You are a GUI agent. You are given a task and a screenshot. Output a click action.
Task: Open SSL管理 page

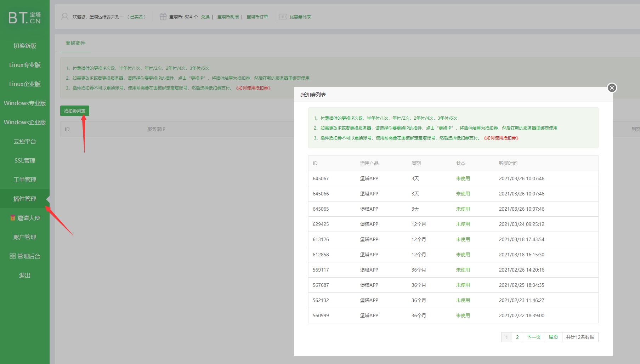coord(25,160)
